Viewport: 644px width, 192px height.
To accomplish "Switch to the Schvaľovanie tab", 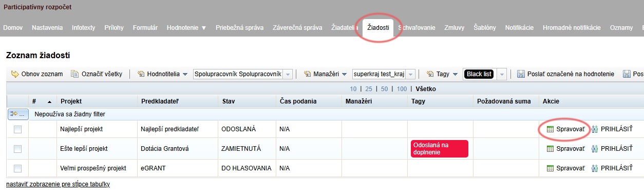I will 416,28.
